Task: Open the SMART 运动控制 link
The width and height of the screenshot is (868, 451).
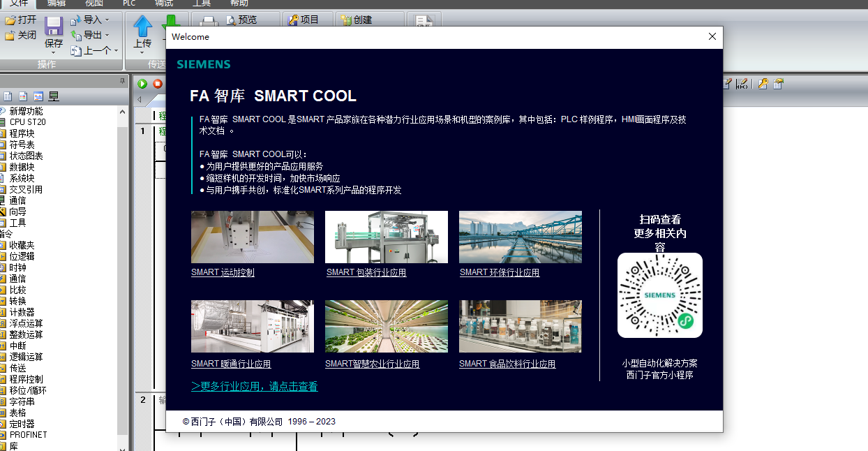Action: coord(223,272)
